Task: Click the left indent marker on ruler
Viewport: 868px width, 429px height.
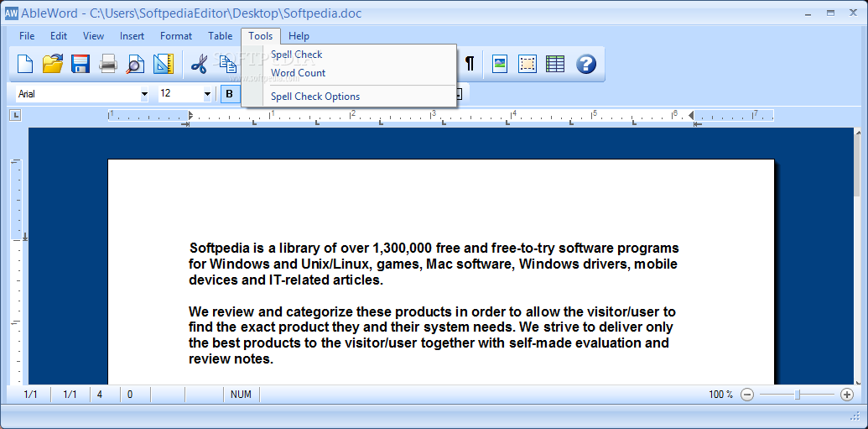Action: click(190, 115)
